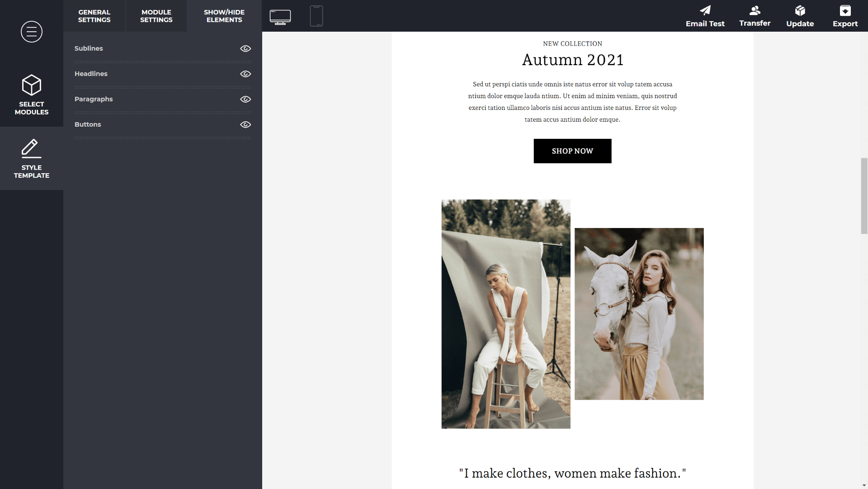Select the Show/Hide Elements tab
This screenshot has height=489, width=868.
pyautogui.click(x=224, y=16)
